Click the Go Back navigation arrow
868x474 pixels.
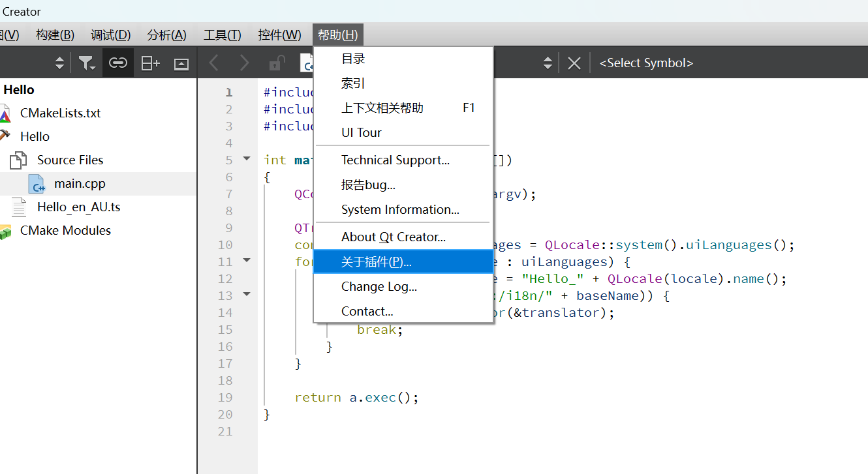tap(213, 63)
